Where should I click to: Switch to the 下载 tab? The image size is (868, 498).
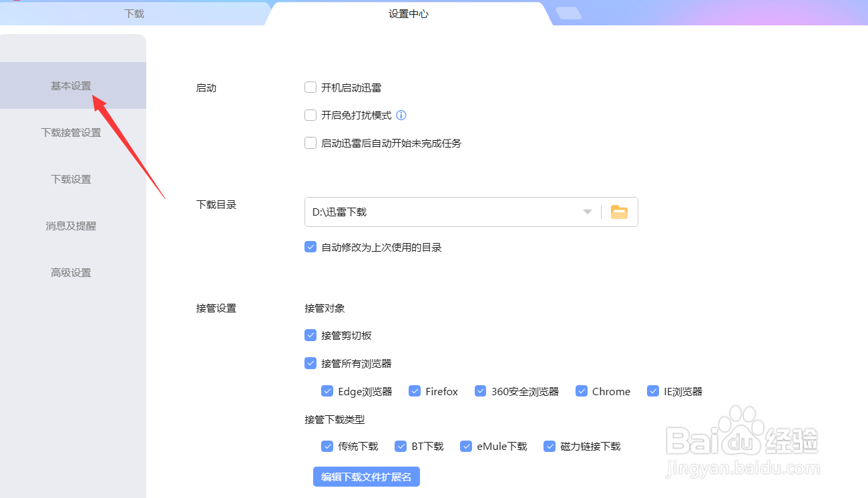[132, 13]
